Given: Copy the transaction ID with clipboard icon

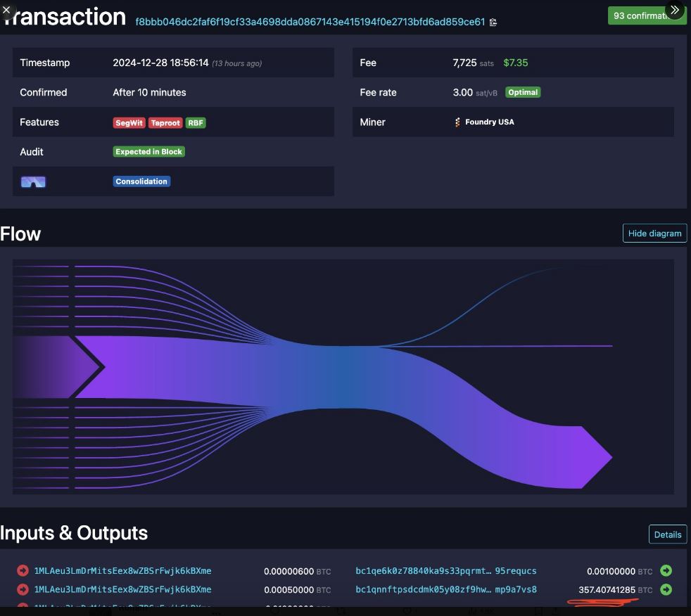Looking at the screenshot, I should tap(493, 23).
